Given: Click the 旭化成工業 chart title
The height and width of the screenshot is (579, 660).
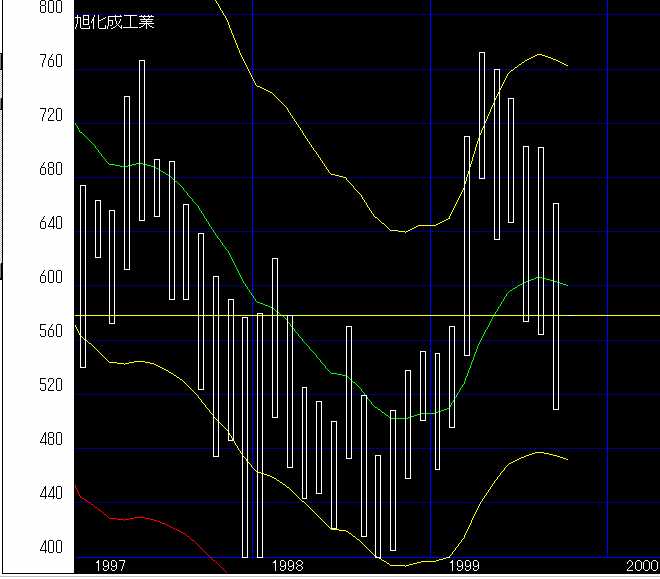Looking at the screenshot, I should click(x=114, y=24).
